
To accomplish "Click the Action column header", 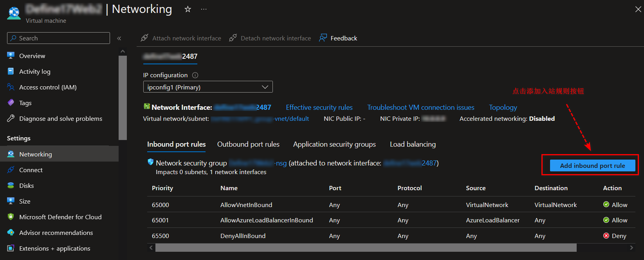I will (x=612, y=188).
